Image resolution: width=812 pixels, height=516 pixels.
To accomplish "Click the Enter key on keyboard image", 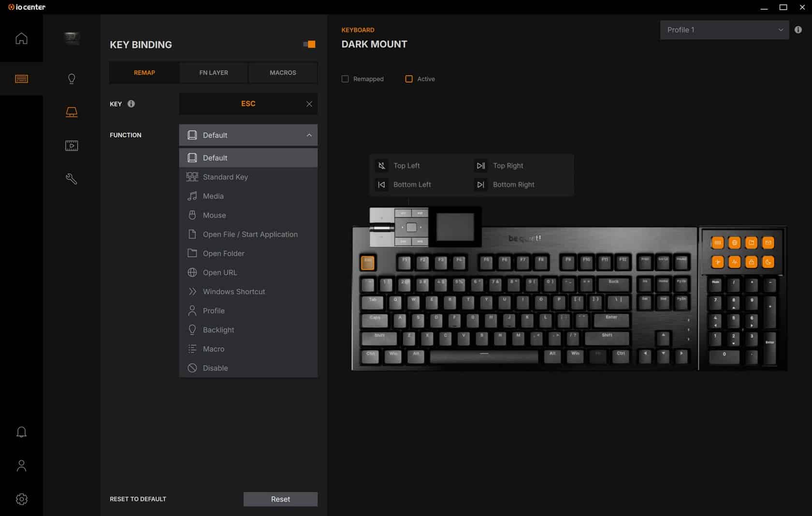I will [611, 320].
